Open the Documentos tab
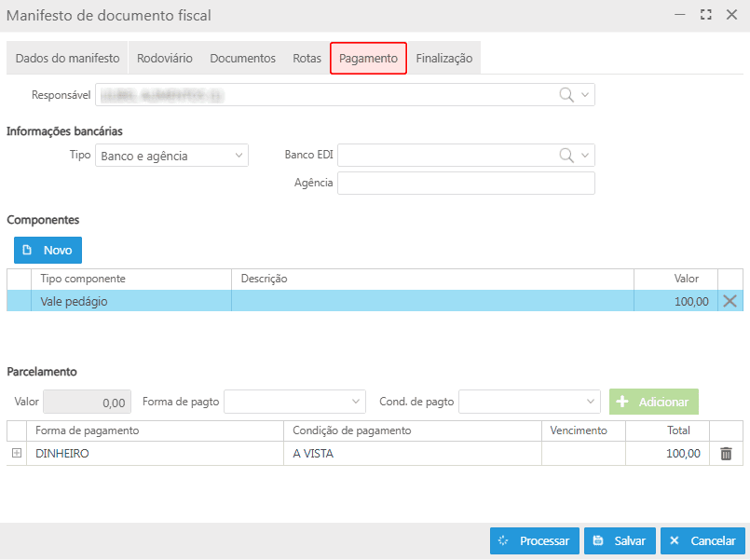Screen dimensions: 750x560 click(x=242, y=58)
